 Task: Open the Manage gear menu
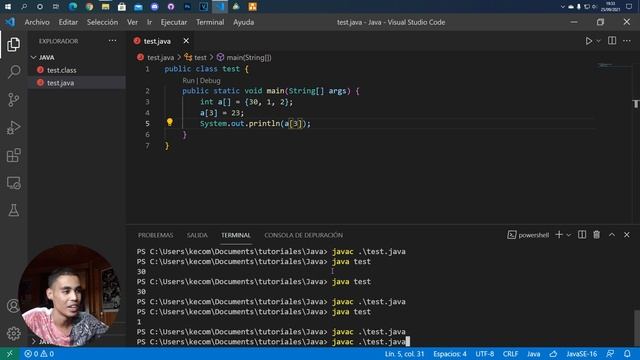click(x=13, y=333)
